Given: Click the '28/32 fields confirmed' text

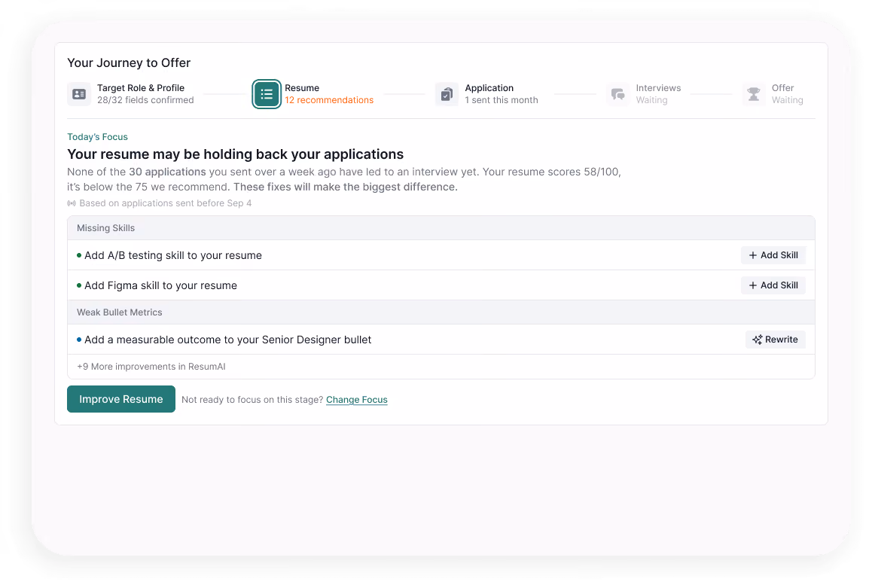Looking at the screenshot, I should 145,100.
